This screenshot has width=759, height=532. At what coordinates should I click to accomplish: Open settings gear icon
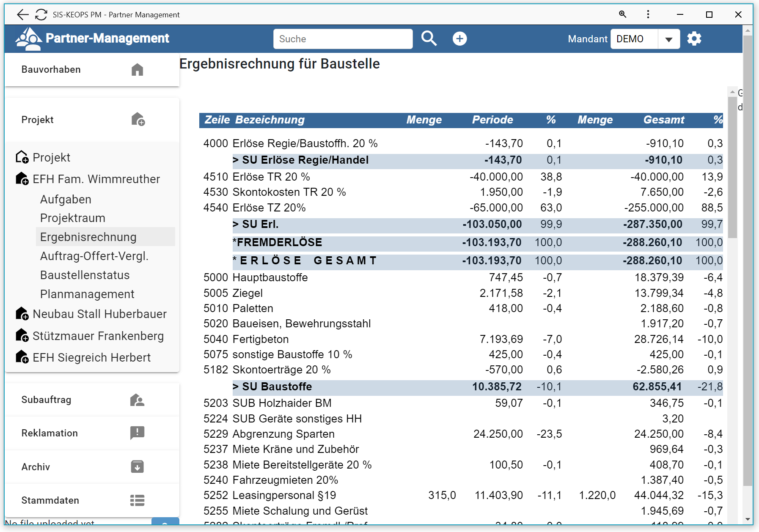point(694,38)
